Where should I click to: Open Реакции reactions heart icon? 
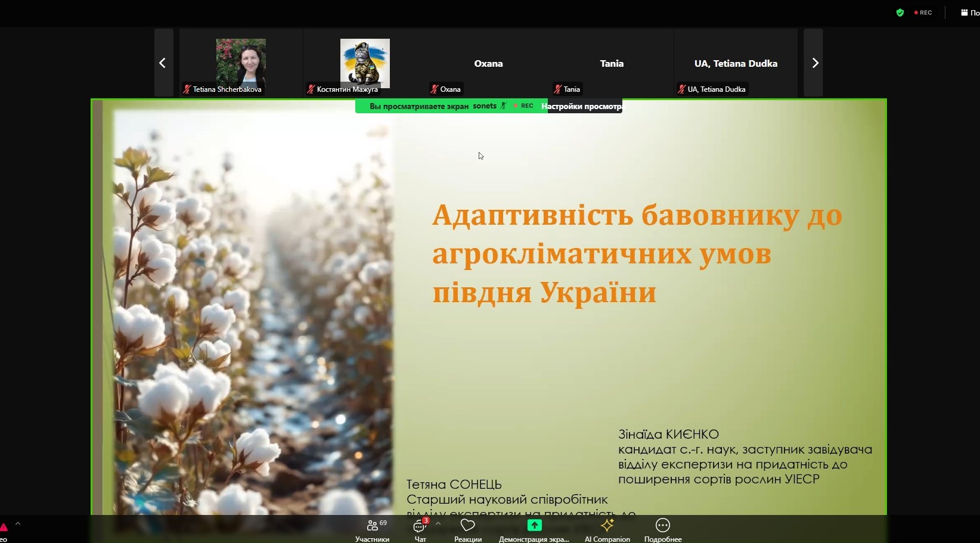coord(468,529)
